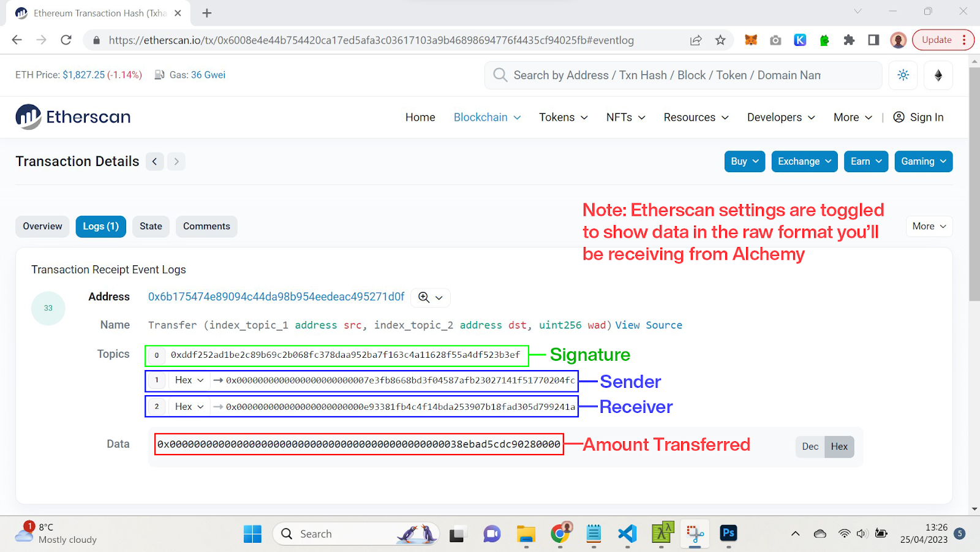
Task: Click the Sign In link
Action: [919, 118]
